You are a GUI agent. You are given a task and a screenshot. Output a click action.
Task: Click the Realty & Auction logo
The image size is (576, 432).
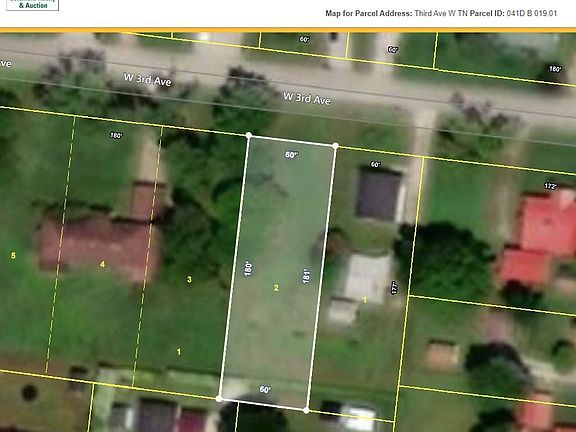(x=32, y=5)
